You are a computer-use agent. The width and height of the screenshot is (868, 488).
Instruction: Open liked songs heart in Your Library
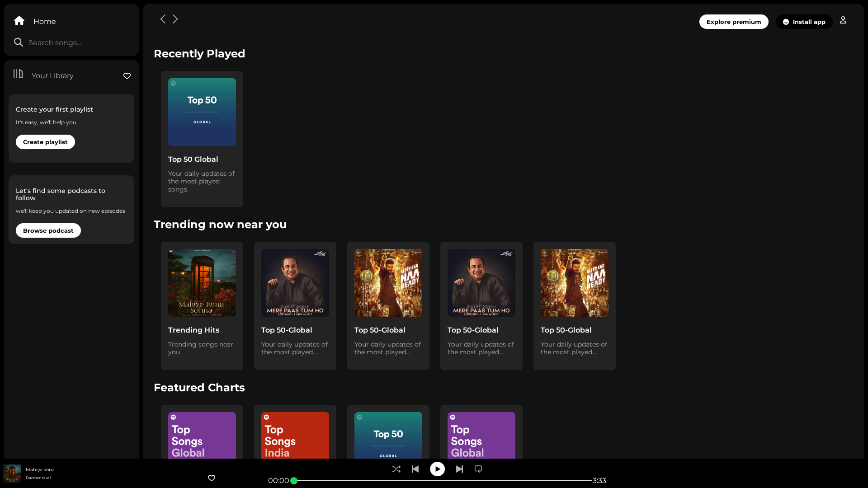(127, 76)
